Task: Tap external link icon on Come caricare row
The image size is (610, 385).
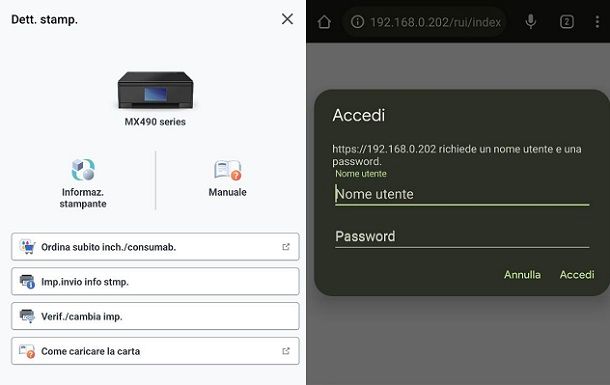Action: (286, 351)
